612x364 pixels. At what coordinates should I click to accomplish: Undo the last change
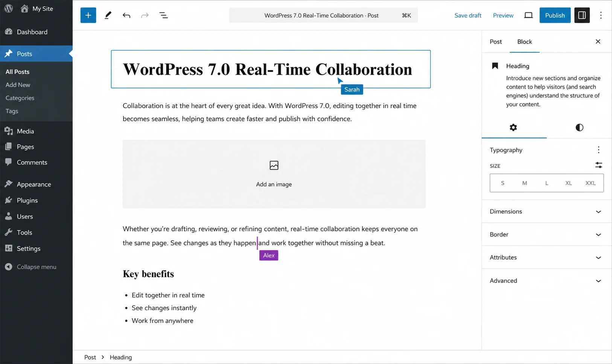click(x=126, y=15)
